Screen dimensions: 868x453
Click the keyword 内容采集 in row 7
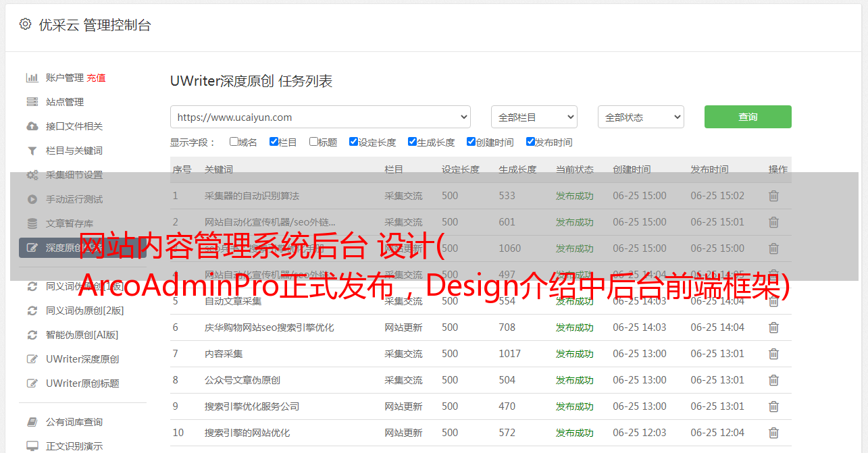click(x=224, y=354)
